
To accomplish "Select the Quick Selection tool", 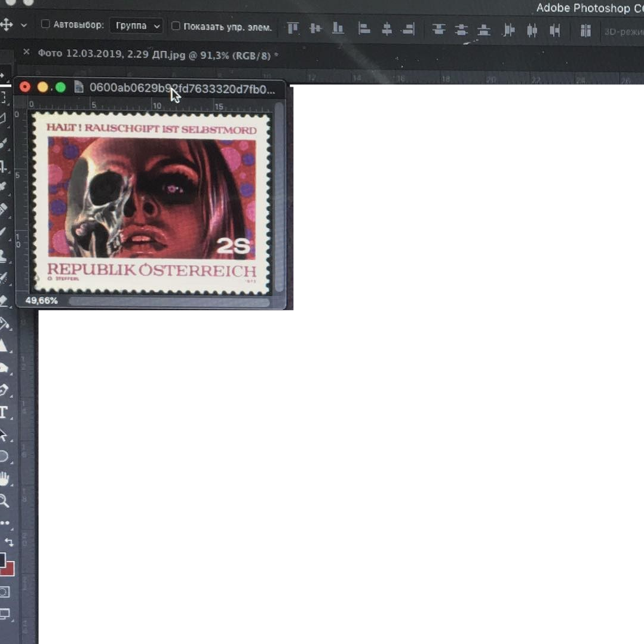I will click(4, 143).
